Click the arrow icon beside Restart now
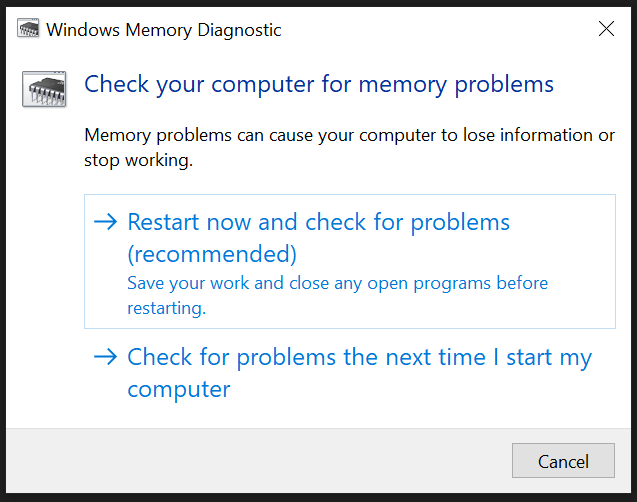This screenshot has width=637, height=502. point(105,222)
